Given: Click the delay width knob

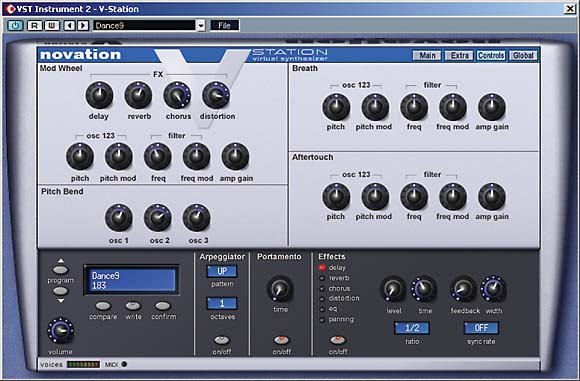Looking at the screenshot, I should (493, 289).
